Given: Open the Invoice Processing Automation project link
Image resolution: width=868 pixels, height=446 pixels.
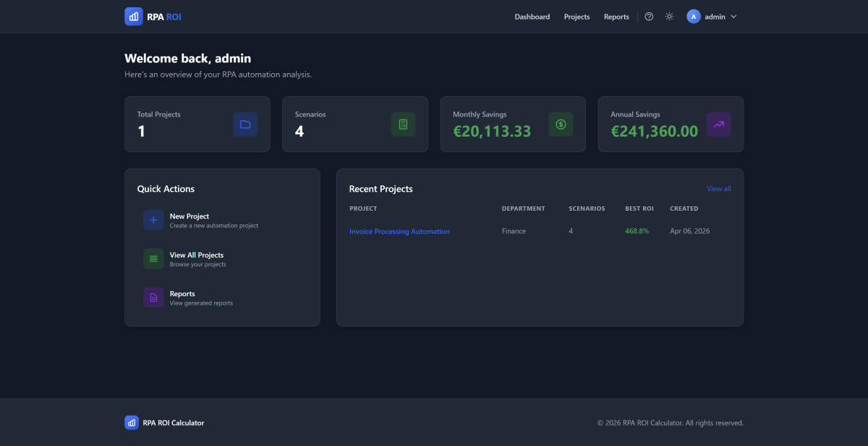Looking at the screenshot, I should [399, 231].
